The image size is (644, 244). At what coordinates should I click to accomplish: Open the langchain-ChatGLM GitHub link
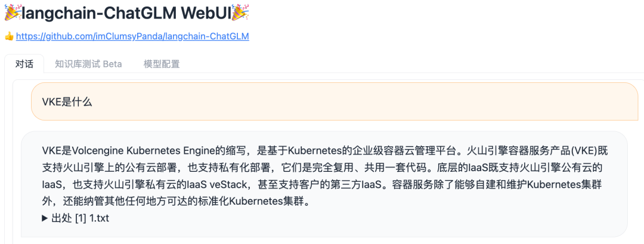coord(132,36)
